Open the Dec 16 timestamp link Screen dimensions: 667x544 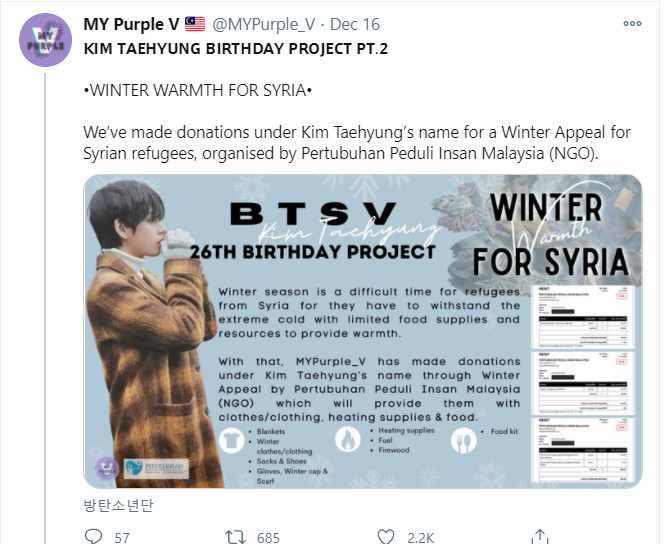coord(355,24)
